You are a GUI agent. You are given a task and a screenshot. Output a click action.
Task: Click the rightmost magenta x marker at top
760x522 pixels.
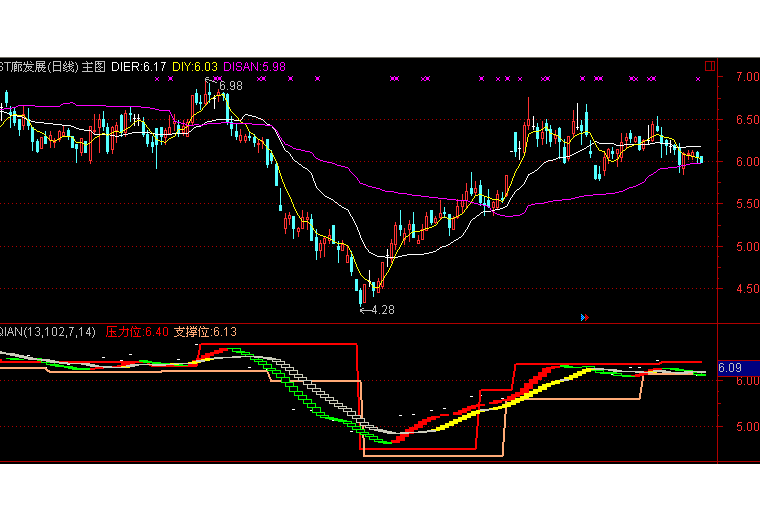(698, 78)
